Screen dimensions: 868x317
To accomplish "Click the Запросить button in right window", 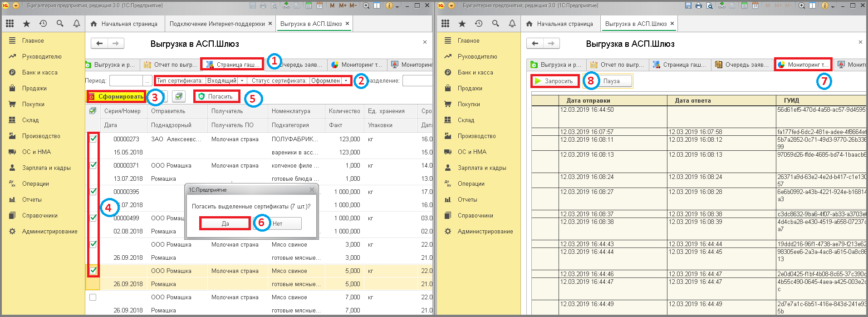I will click(555, 81).
